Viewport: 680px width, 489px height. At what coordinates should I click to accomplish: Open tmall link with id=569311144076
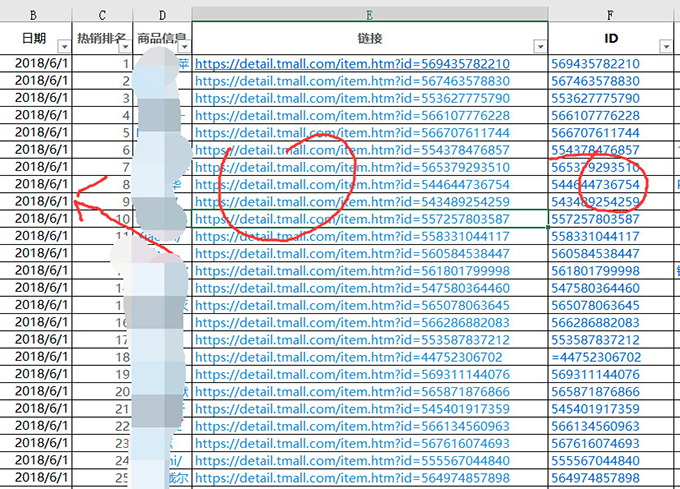tap(352, 375)
